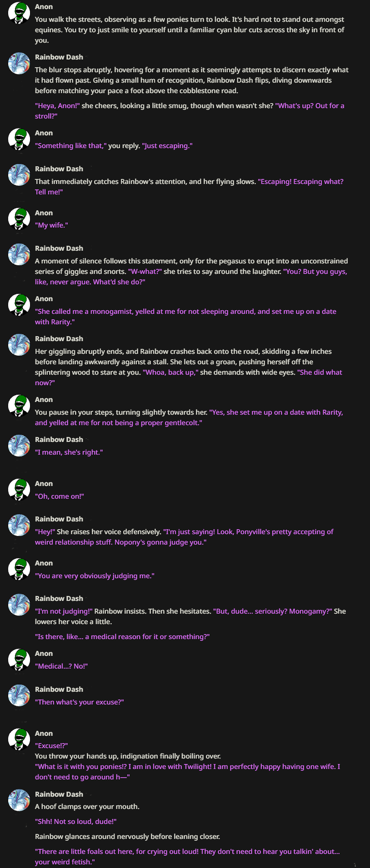Viewport: 370px width, 868px height.
Task: Click Anon's avatar next to "Oh, come on!"
Action: point(19,490)
